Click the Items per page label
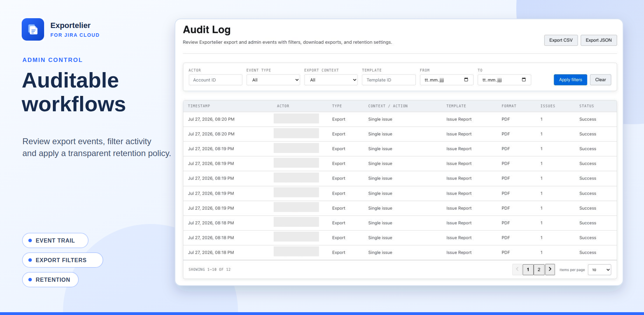Image resolution: width=644 pixels, height=315 pixels. pos(572,270)
